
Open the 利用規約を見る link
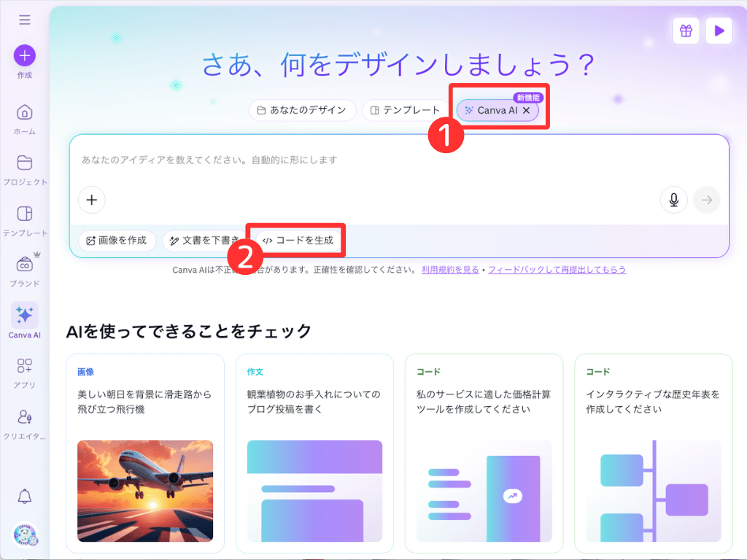pos(450,270)
